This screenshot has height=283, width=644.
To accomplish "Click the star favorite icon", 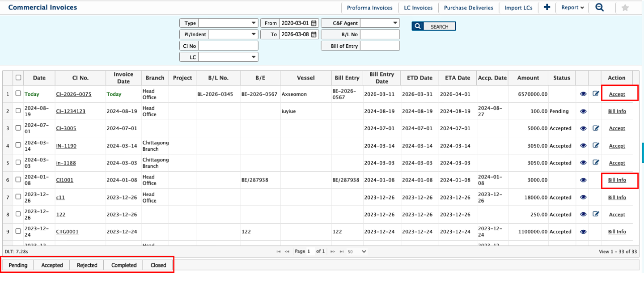I will pyautogui.click(x=625, y=8).
